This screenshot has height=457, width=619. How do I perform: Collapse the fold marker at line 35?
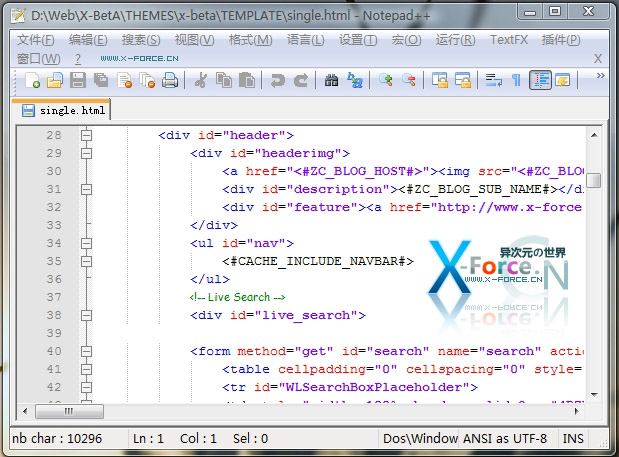(x=86, y=261)
